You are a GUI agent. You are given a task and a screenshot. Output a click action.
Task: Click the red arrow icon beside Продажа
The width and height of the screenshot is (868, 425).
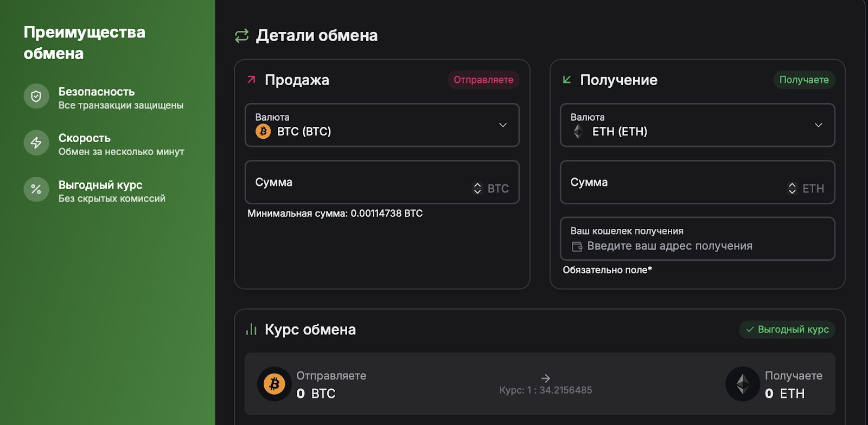tap(251, 80)
